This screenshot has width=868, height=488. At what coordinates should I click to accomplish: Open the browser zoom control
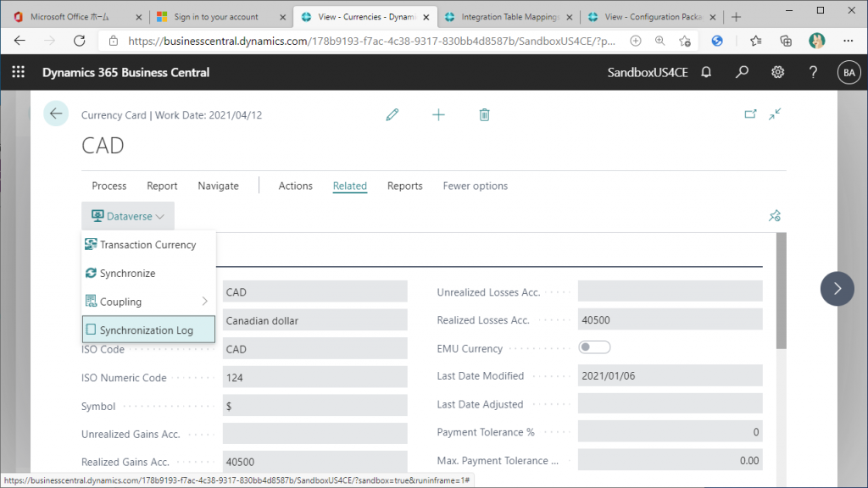(659, 41)
